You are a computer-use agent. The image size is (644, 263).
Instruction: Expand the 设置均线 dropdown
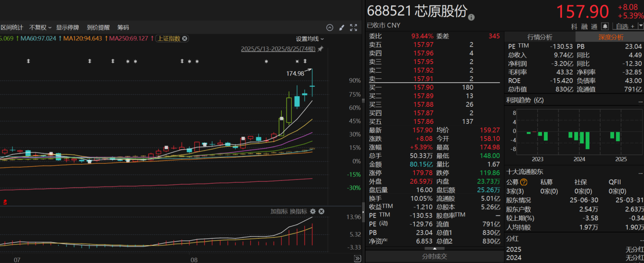click(310, 38)
